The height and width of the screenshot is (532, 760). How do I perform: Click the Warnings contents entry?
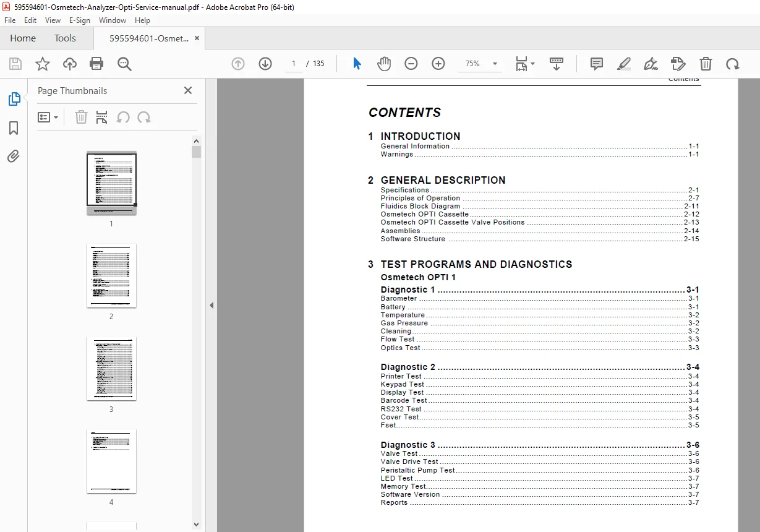tap(540, 154)
